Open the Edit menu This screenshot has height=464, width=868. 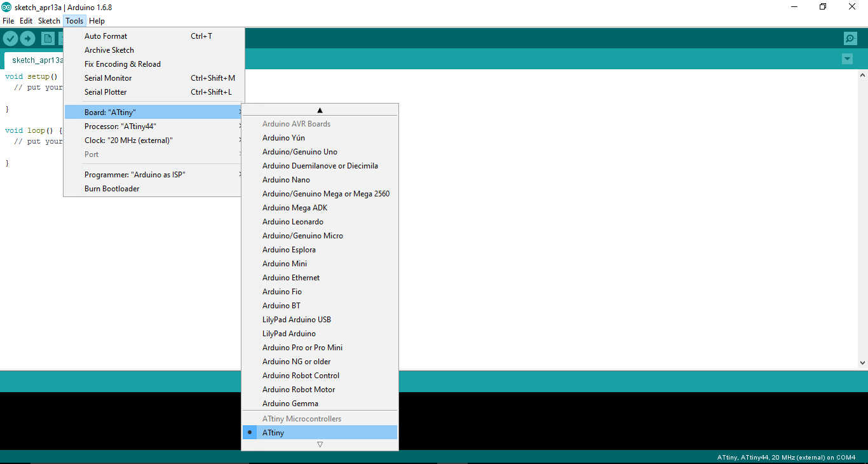click(x=26, y=21)
